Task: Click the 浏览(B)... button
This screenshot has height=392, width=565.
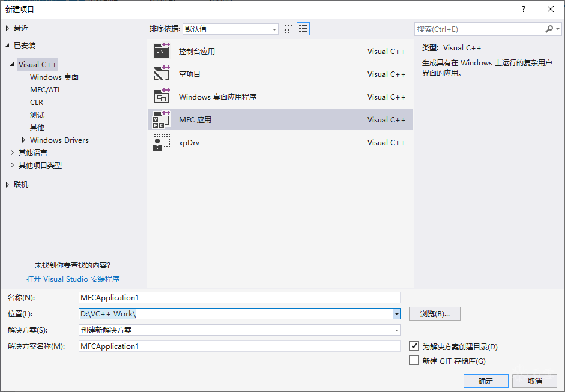Action: point(435,313)
